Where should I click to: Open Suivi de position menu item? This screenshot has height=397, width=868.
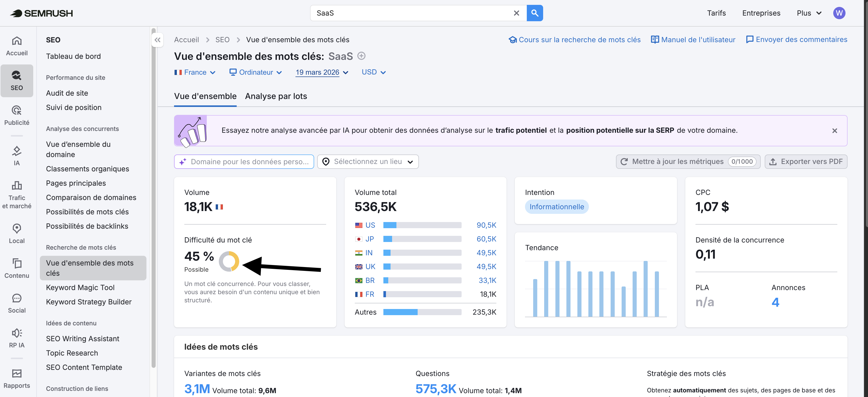pyautogui.click(x=74, y=108)
